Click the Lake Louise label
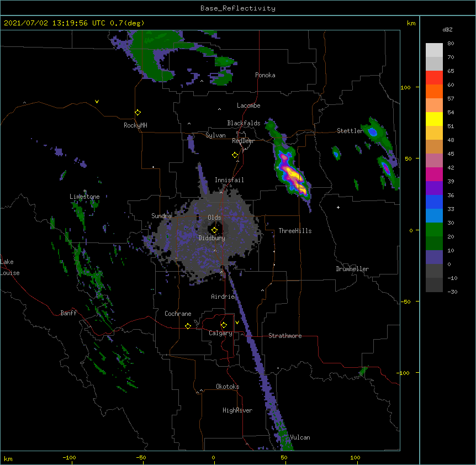The height and width of the screenshot is (465, 476). coord(10,267)
